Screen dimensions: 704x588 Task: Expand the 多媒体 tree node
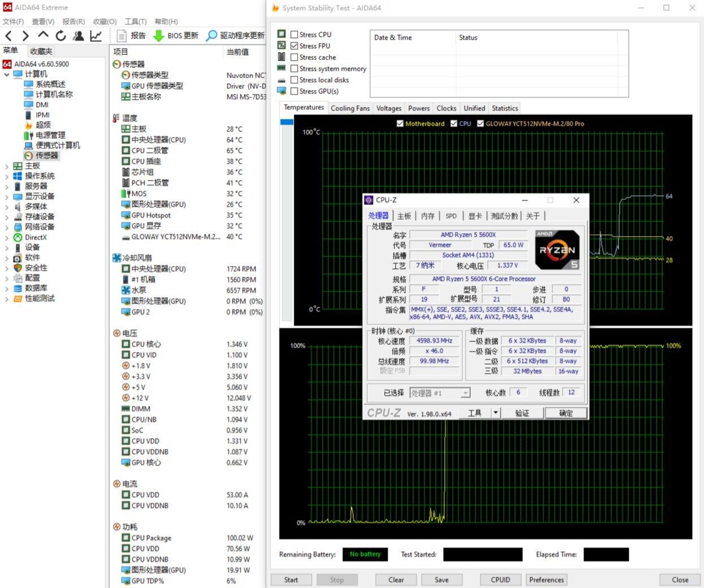[x=7, y=207]
